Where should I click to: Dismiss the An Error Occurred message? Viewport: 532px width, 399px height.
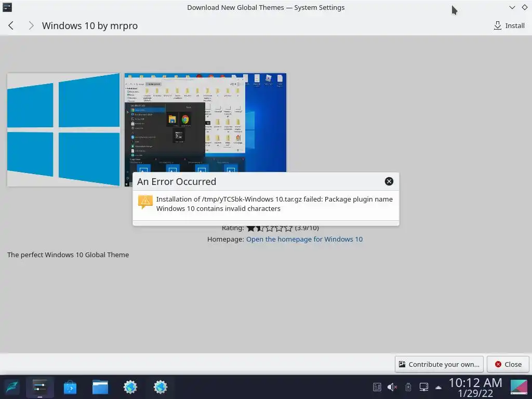(389, 181)
